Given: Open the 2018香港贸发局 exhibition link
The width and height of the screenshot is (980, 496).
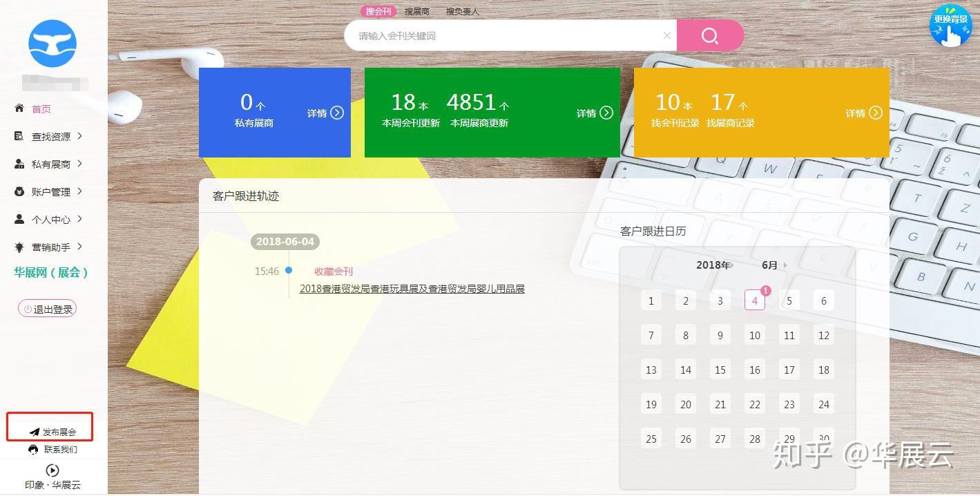Looking at the screenshot, I should point(412,288).
